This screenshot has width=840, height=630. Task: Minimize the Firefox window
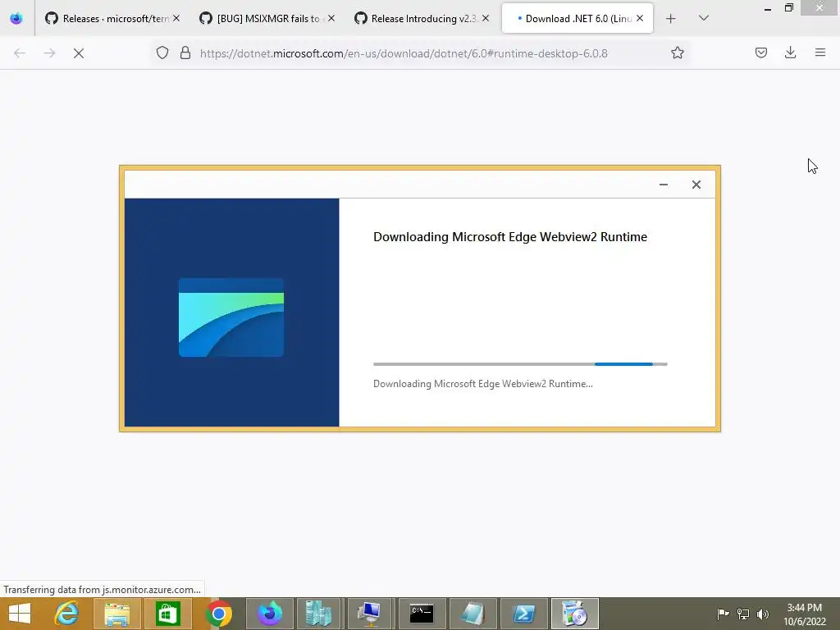tap(768, 8)
